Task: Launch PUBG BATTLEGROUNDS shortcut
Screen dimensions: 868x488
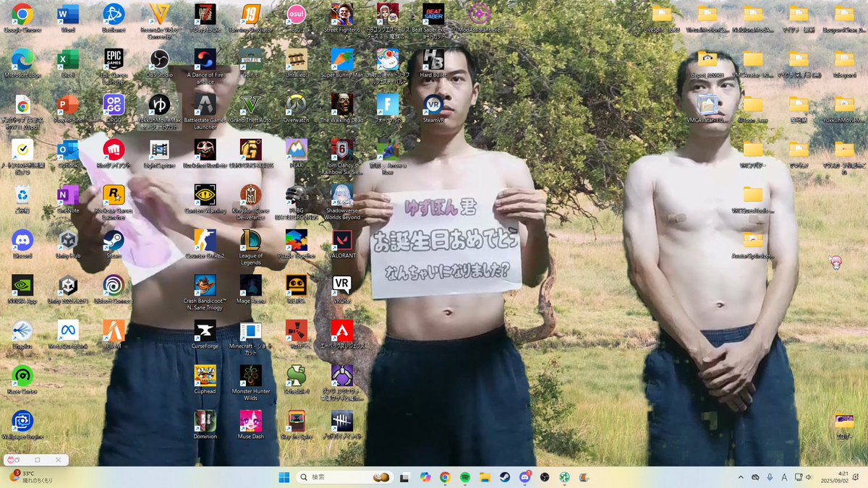Action: click(x=296, y=202)
